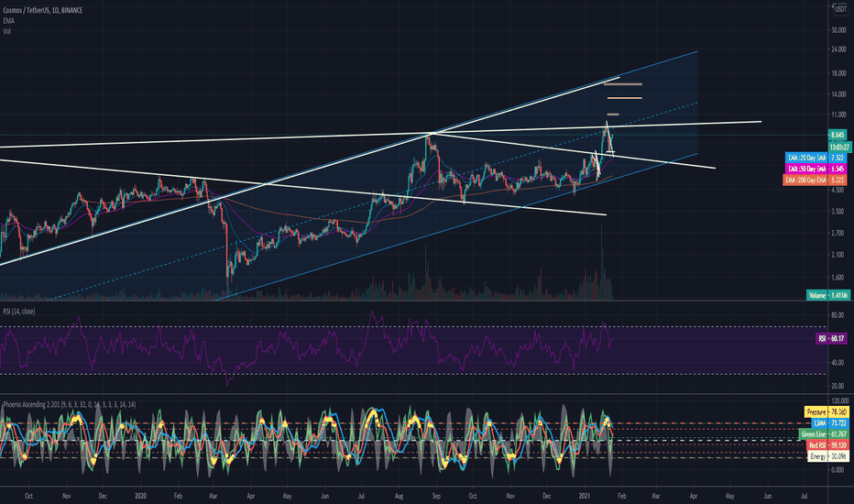This screenshot has width=854, height=504.
Task: Click the 24.000 price scale label
Action: [x=839, y=49]
